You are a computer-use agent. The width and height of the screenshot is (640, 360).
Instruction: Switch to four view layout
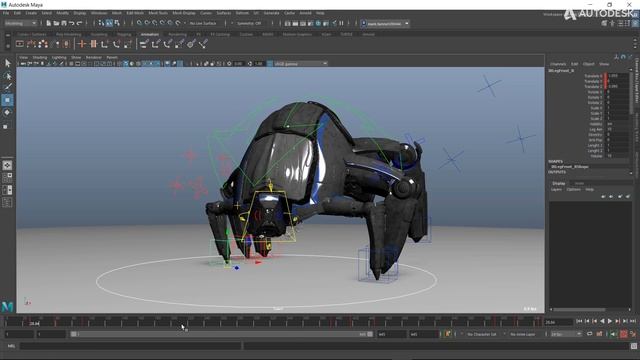(7, 178)
